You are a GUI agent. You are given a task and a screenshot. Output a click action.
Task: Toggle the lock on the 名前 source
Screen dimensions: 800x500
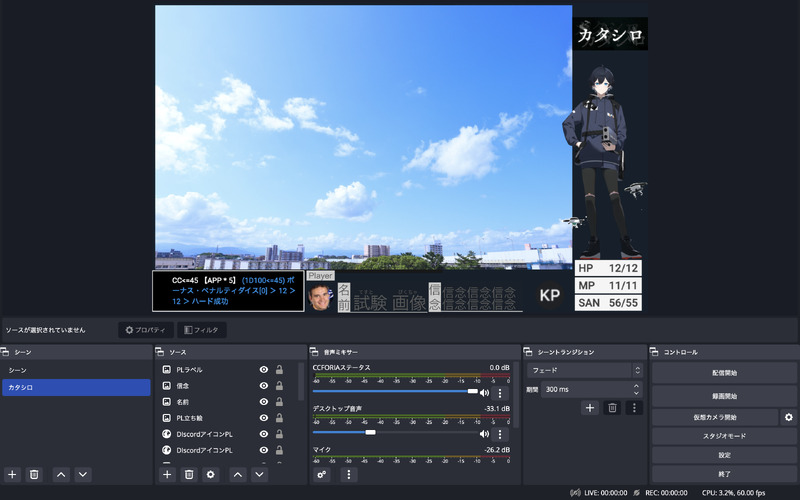pos(279,402)
